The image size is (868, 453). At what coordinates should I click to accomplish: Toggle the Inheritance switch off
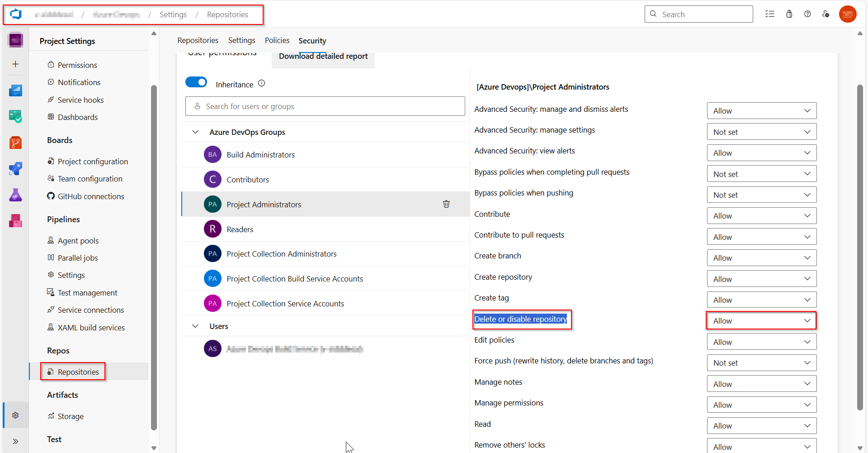pos(196,82)
